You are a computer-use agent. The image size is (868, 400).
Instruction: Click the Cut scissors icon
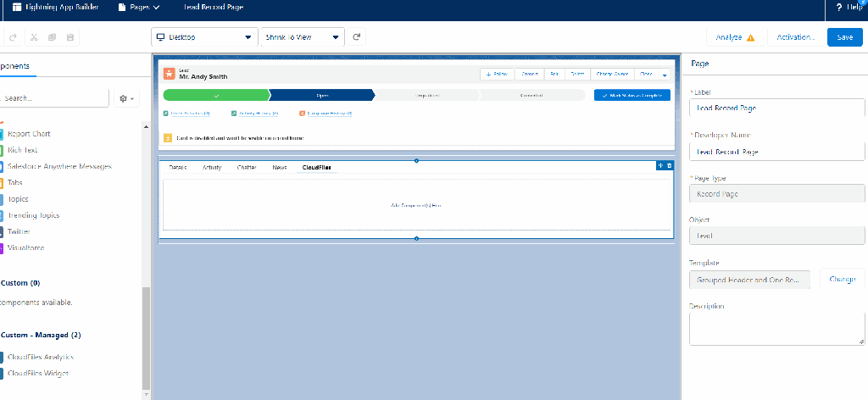pos(34,37)
